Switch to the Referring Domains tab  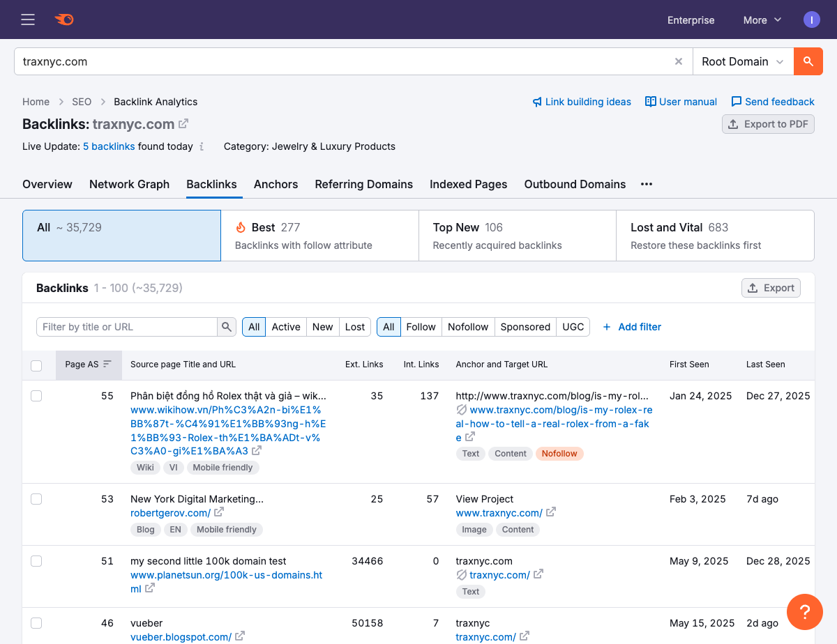click(363, 184)
